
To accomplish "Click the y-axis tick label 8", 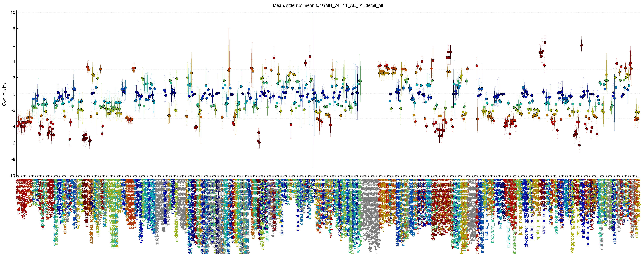I will pos(14,29).
